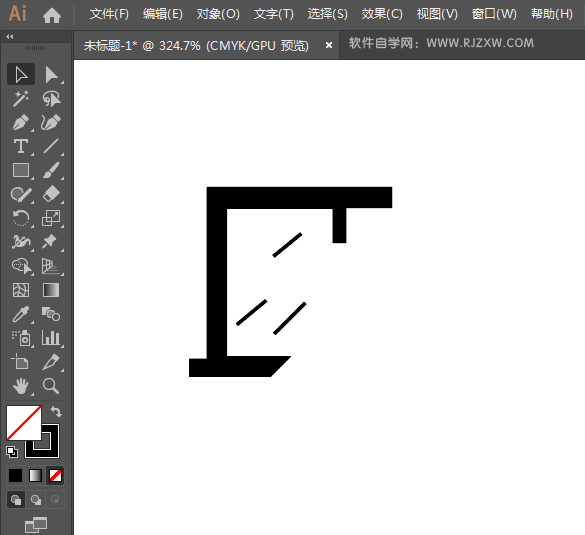
Task: Pick the Gradient tool
Action: tap(51, 290)
